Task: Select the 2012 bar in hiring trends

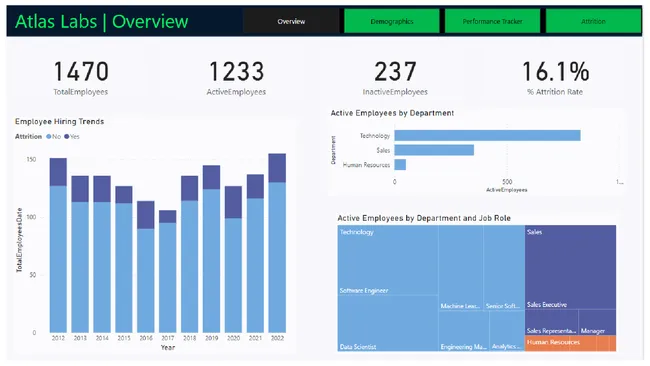Action: pos(58,245)
